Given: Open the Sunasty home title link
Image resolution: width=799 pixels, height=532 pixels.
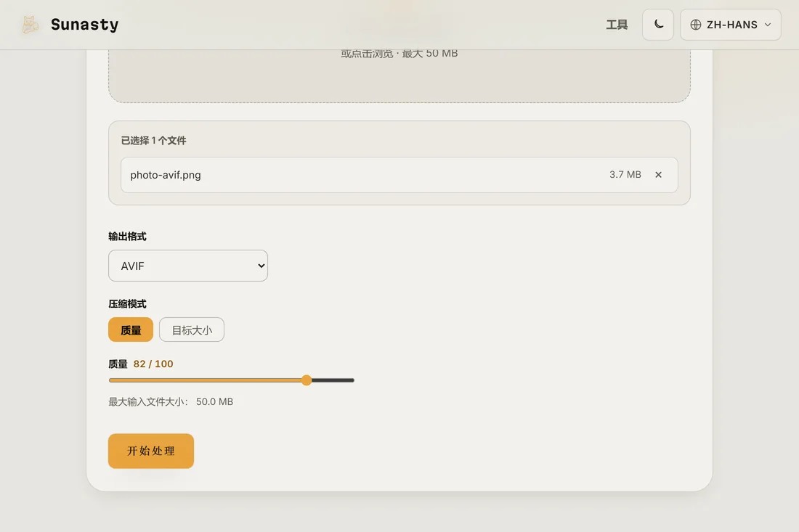Looking at the screenshot, I should pos(84,25).
